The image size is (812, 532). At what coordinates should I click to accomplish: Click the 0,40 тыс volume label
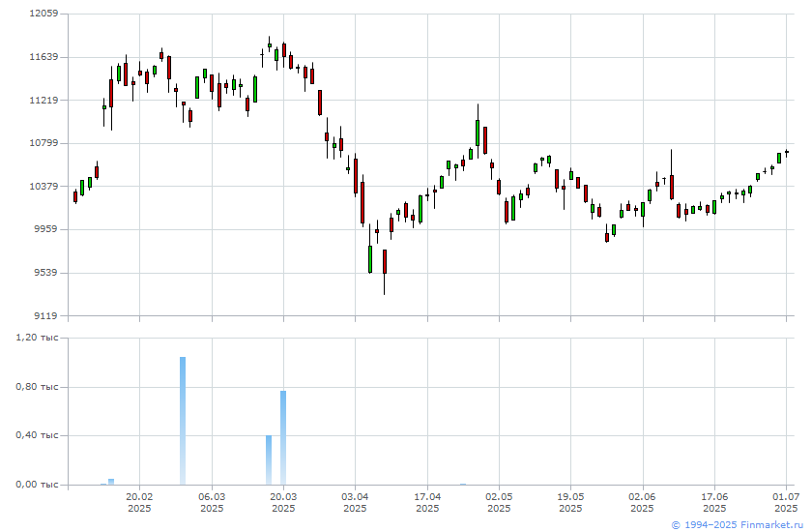(38, 435)
